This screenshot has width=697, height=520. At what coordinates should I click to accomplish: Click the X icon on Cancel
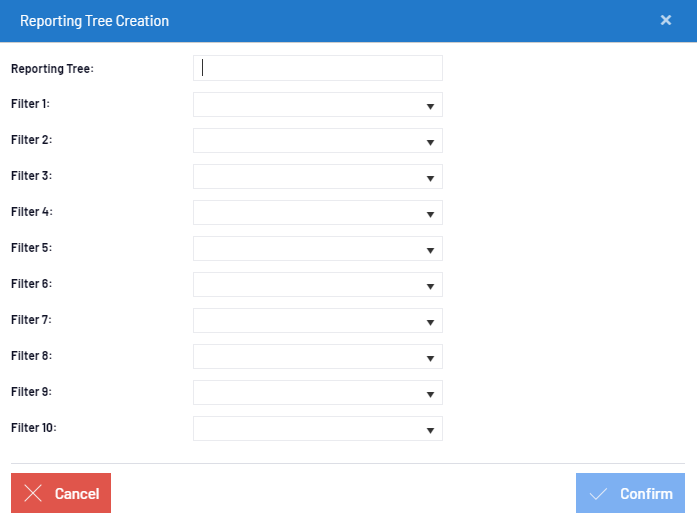[x=33, y=493]
